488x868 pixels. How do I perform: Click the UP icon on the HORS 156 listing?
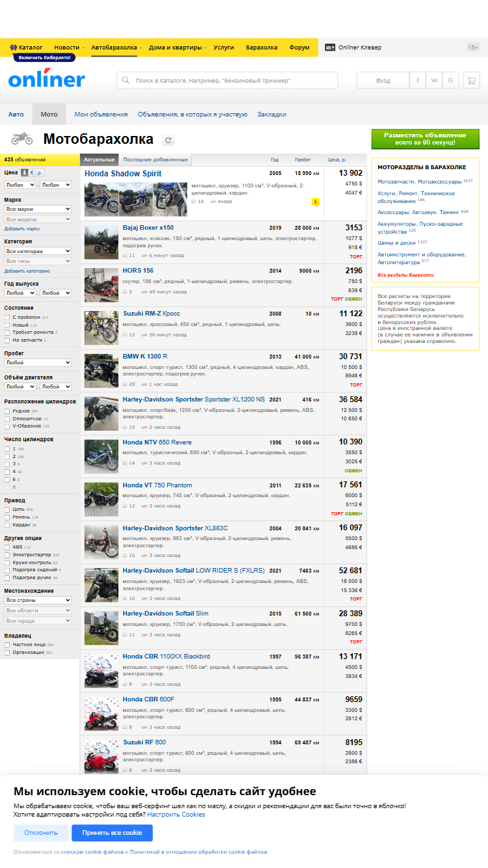144,292
